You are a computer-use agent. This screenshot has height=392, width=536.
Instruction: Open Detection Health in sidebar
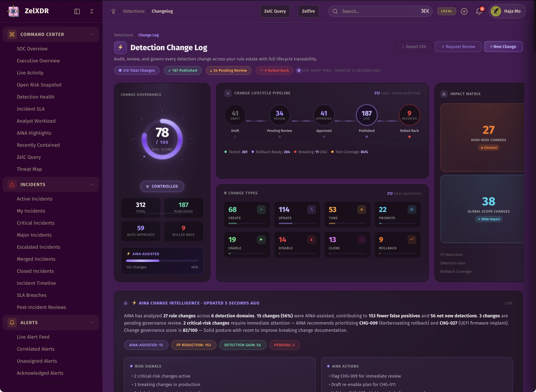point(36,97)
